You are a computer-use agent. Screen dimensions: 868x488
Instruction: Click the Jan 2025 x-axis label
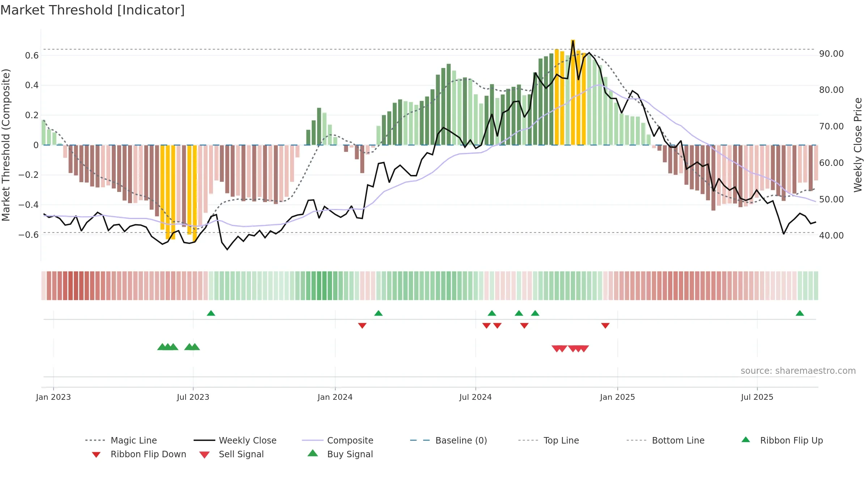tap(617, 397)
